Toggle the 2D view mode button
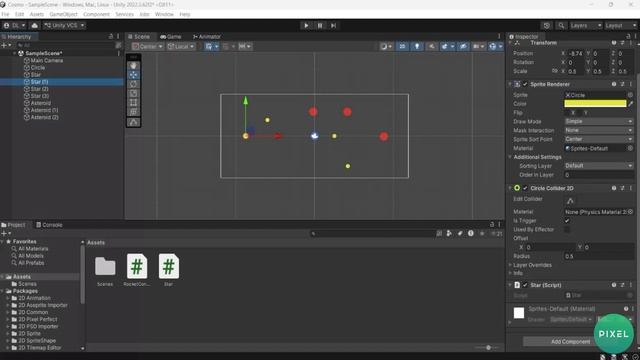640x360 pixels. click(x=402, y=47)
